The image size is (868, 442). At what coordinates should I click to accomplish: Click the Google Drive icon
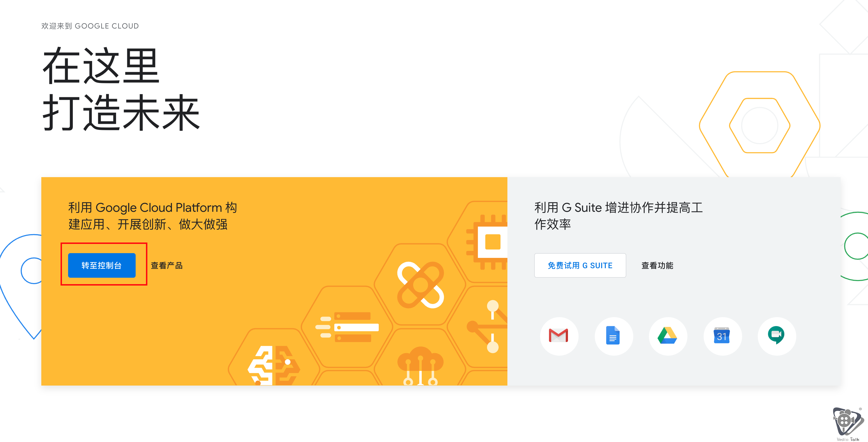point(668,336)
